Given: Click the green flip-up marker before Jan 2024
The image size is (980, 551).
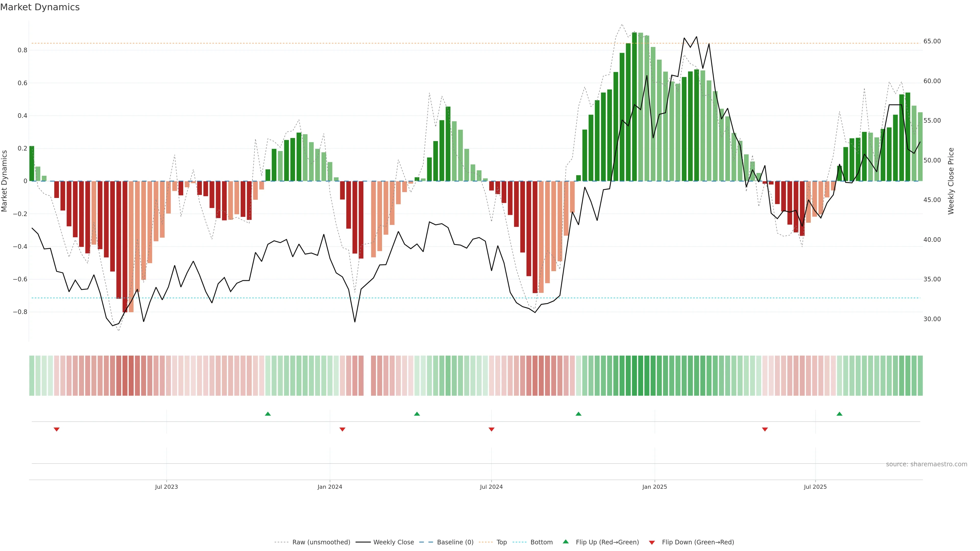Looking at the screenshot, I should [x=268, y=414].
